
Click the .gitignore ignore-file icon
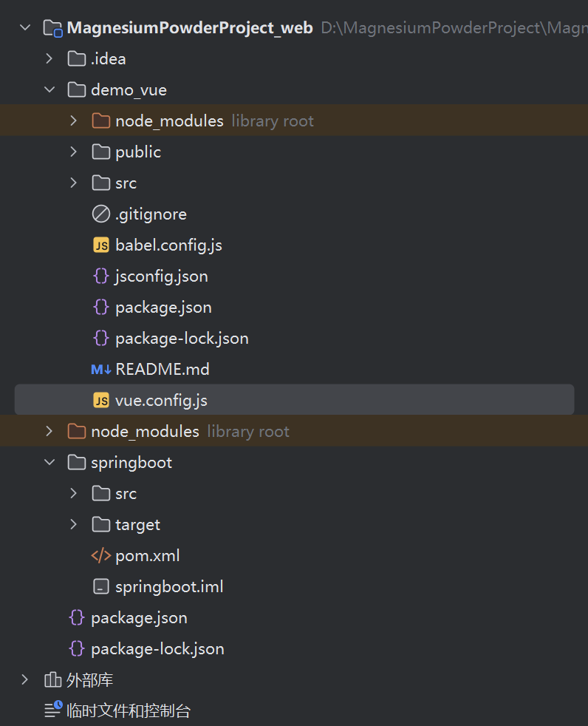[x=101, y=214]
